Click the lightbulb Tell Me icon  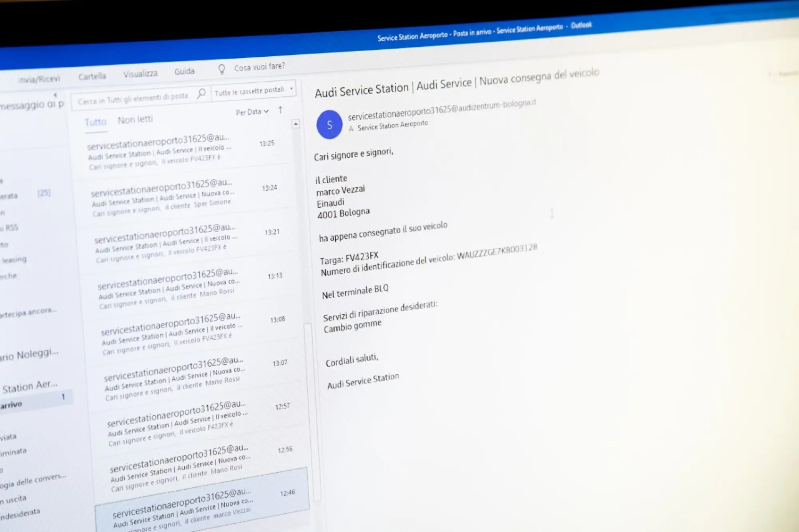click(x=222, y=69)
